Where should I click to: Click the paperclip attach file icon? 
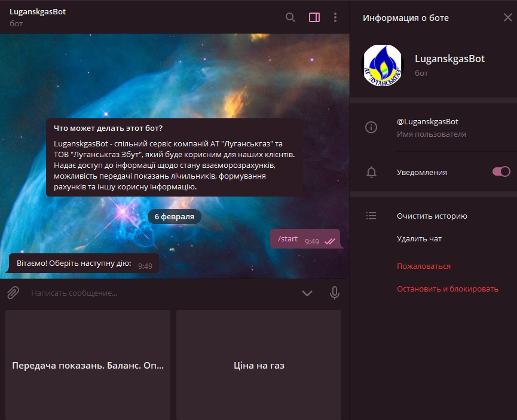13,293
